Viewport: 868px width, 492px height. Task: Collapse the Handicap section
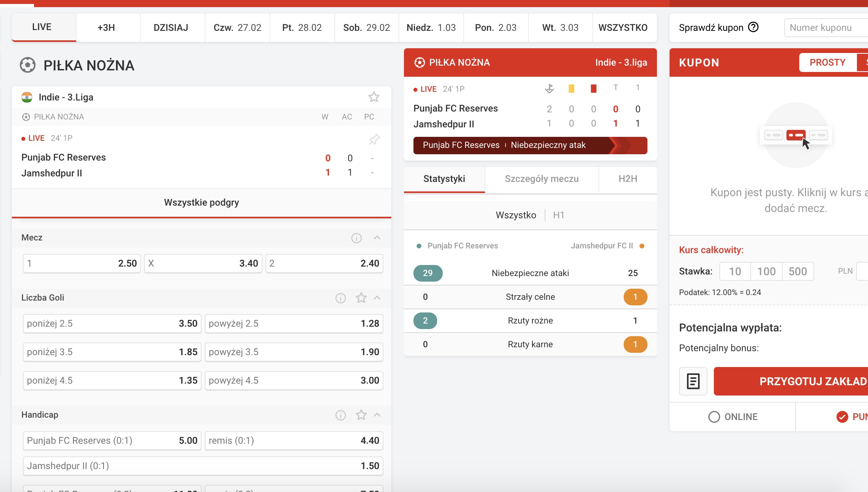(377, 415)
